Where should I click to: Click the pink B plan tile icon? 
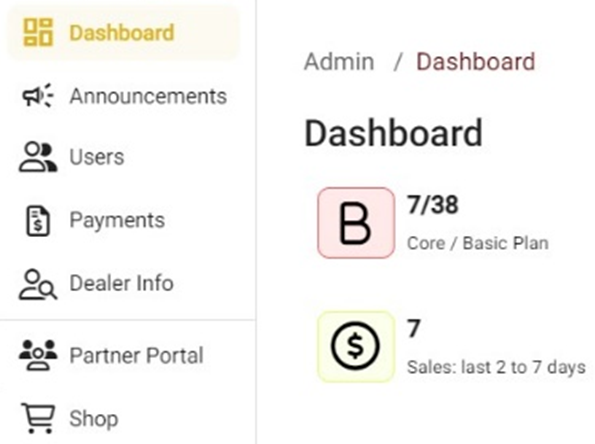click(x=356, y=223)
